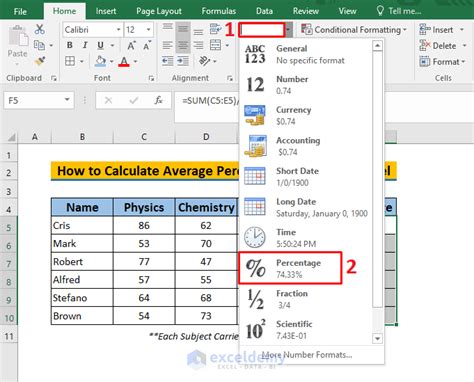Click the Borders grid icon
This screenshot has width=474, height=382.
(x=70, y=61)
